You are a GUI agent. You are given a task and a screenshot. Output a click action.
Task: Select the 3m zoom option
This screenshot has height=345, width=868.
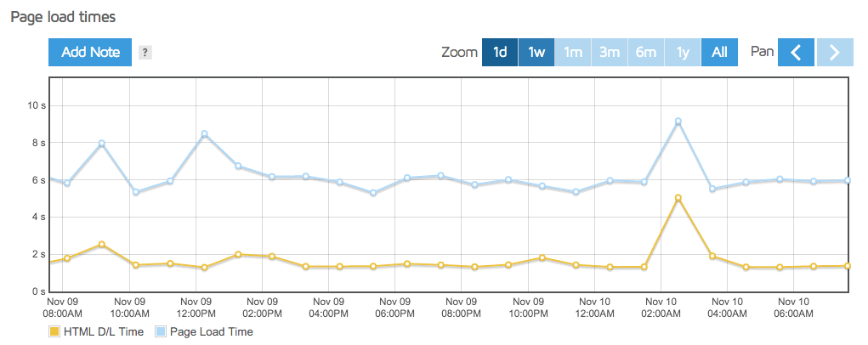pos(610,53)
